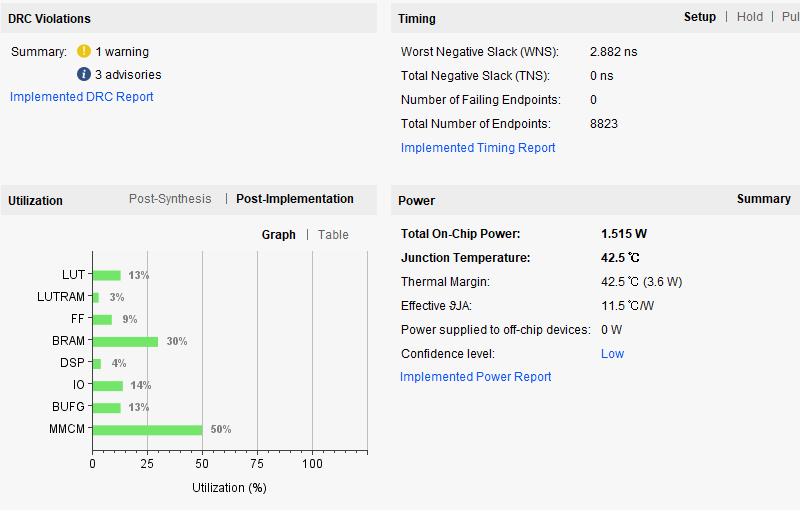Open the Implemented Timing Report link

click(x=478, y=148)
